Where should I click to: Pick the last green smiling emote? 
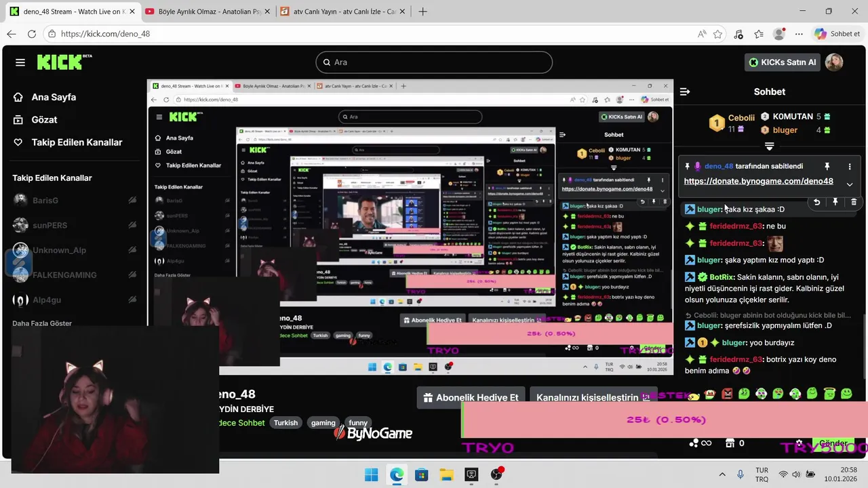[x=846, y=394]
